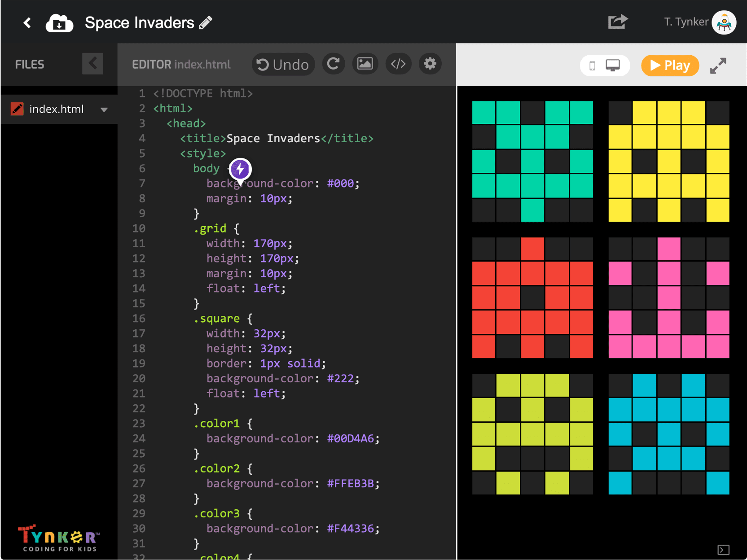
Task: Click the .color1 selector on line 23
Action: click(216, 424)
